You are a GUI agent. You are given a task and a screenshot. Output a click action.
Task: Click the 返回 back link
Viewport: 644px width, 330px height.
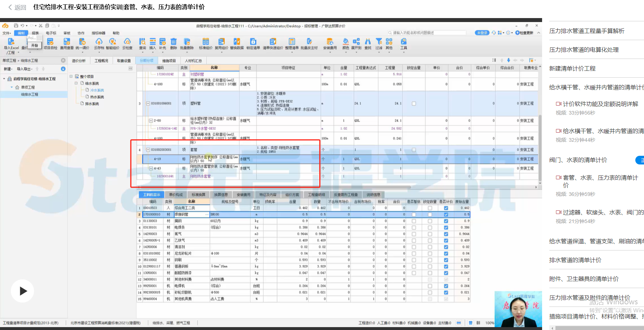(17, 7)
